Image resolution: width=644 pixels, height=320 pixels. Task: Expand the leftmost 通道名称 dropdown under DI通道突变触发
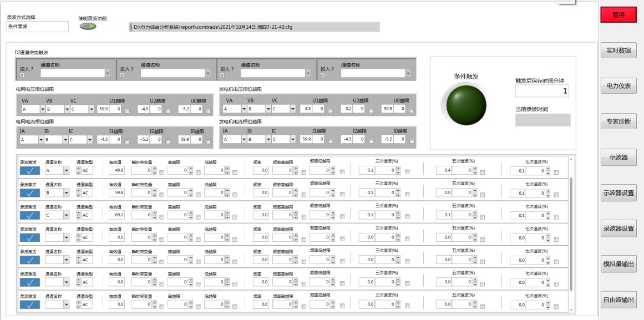pos(108,73)
